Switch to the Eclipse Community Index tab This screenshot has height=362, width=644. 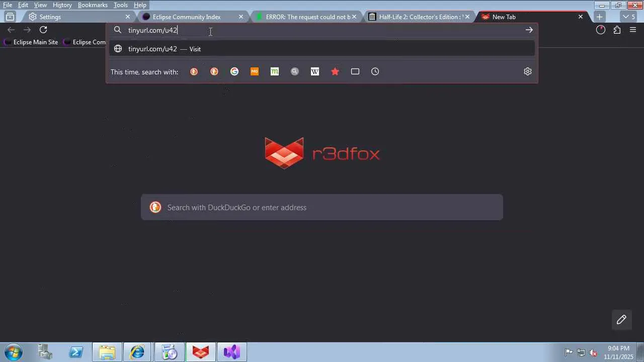click(x=191, y=17)
